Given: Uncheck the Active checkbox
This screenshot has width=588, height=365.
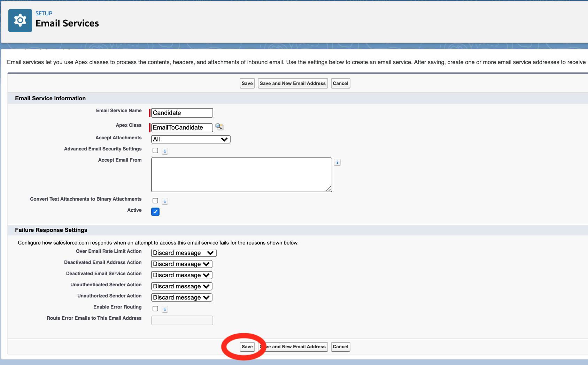Looking at the screenshot, I should (x=155, y=212).
